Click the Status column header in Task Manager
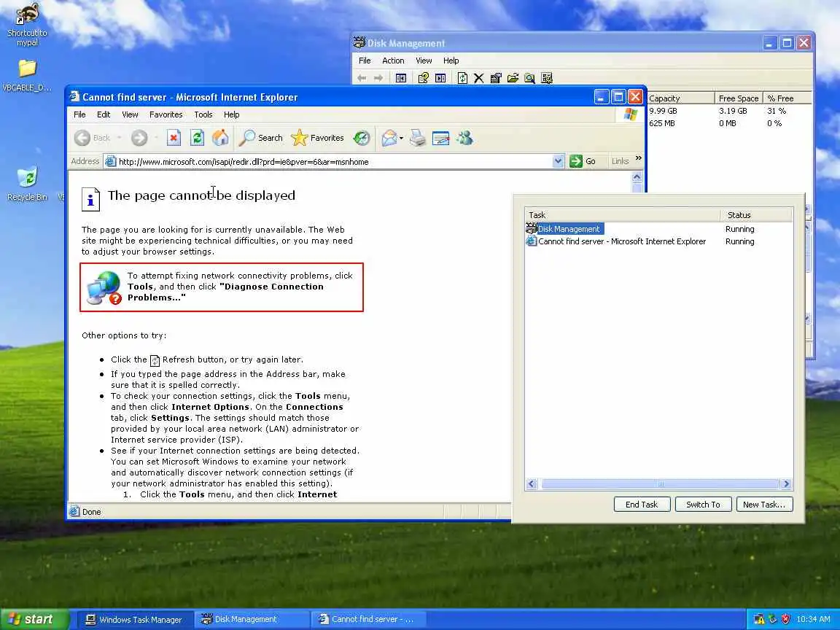840x630 pixels. pos(756,215)
